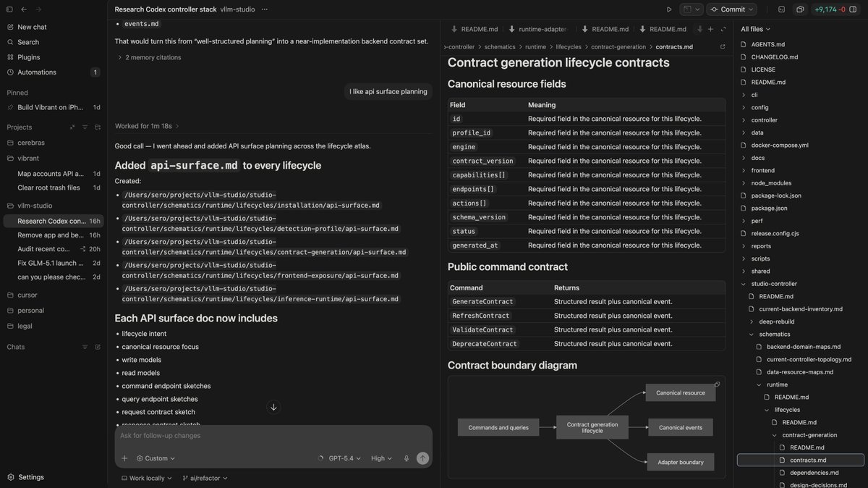The image size is (868, 488).
Task: Send message with up-arrow button
Action: pyautogui.click(x=422, y=458)
